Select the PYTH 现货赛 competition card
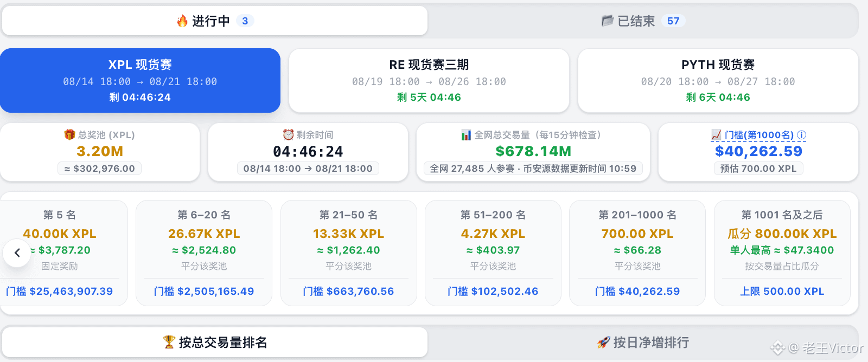868x362 pixels. pyautogui.click(x=718, y=80)
